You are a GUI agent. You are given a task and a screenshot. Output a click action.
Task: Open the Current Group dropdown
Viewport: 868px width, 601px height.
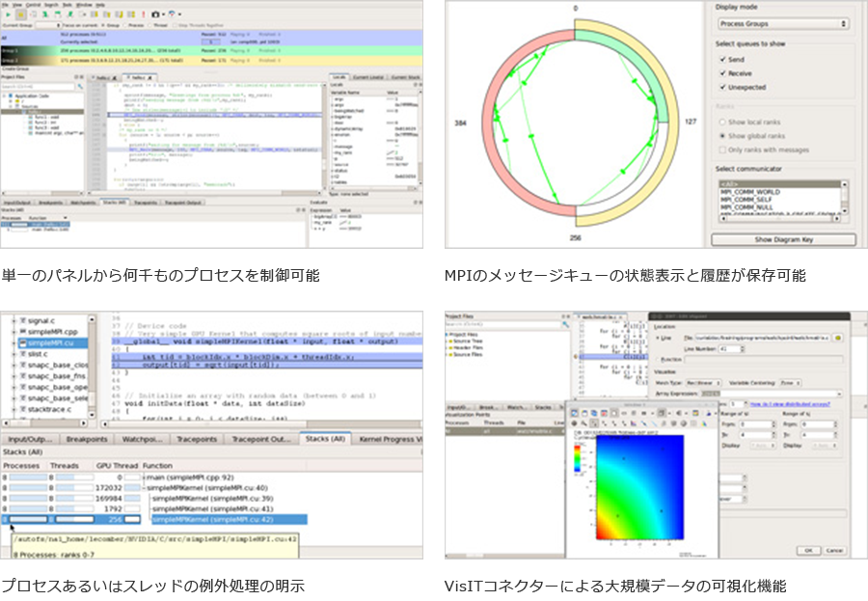48,25
